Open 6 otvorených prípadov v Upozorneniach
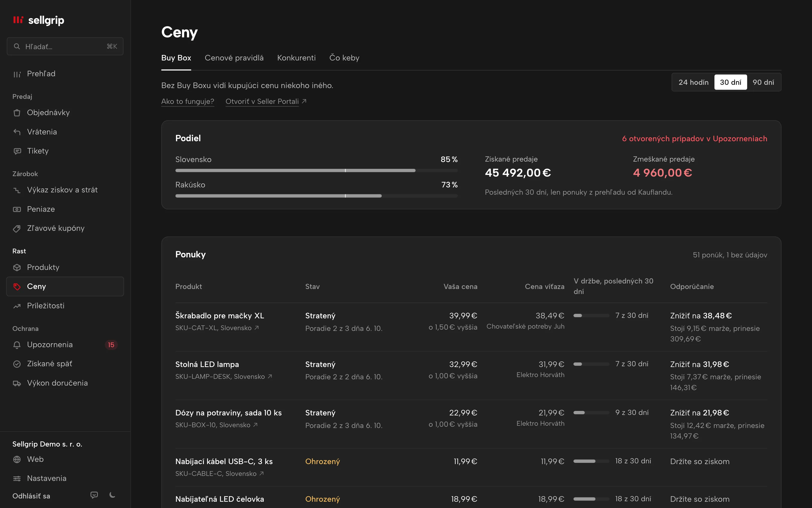Image resolution: width=812 pixels, height=508 pixels. (x=694, y=139)
